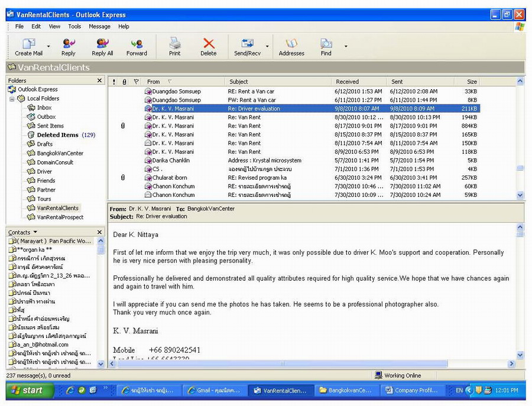The width and height of the screenshot is (532, 406).
Task: Click the EN language indicator in tray
Action: [x=459, y=391]
